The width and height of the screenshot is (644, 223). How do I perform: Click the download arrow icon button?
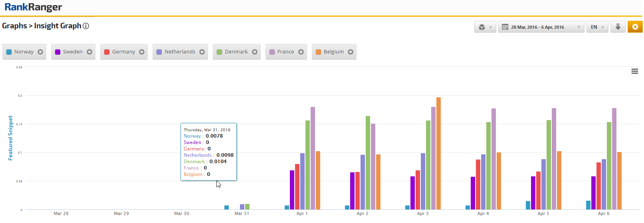tap(618, 27)
